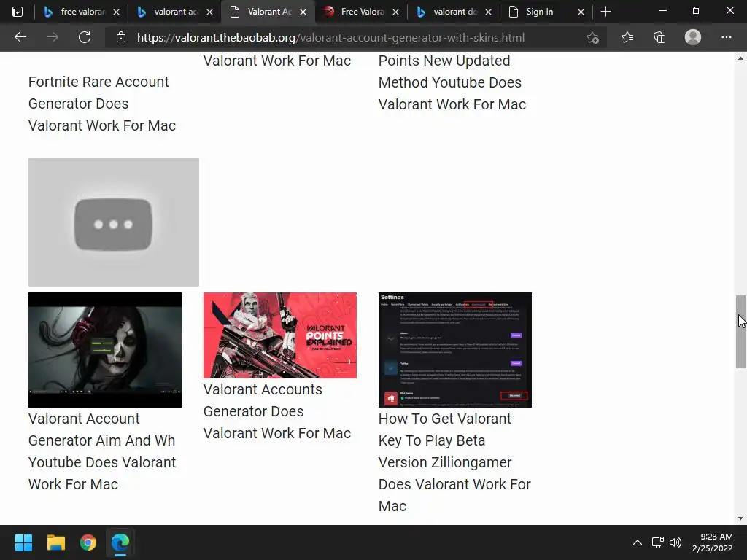Close the Sign In tab
The height and width of the screenshot is (560, 747).
[581, 12]
